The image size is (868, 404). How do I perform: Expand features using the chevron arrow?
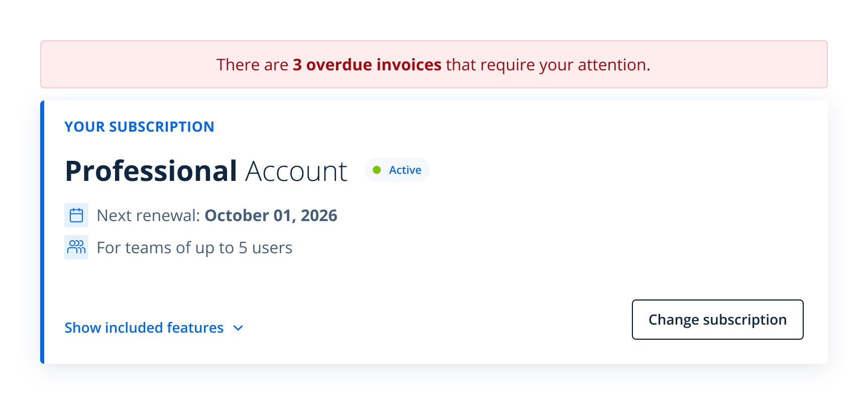coord(238,328)
